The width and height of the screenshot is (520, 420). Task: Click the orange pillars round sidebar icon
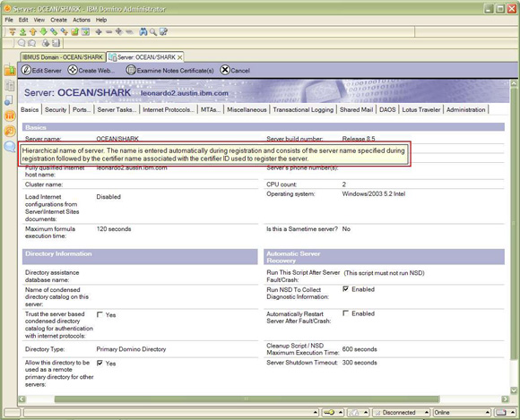(x=10, y=116)
